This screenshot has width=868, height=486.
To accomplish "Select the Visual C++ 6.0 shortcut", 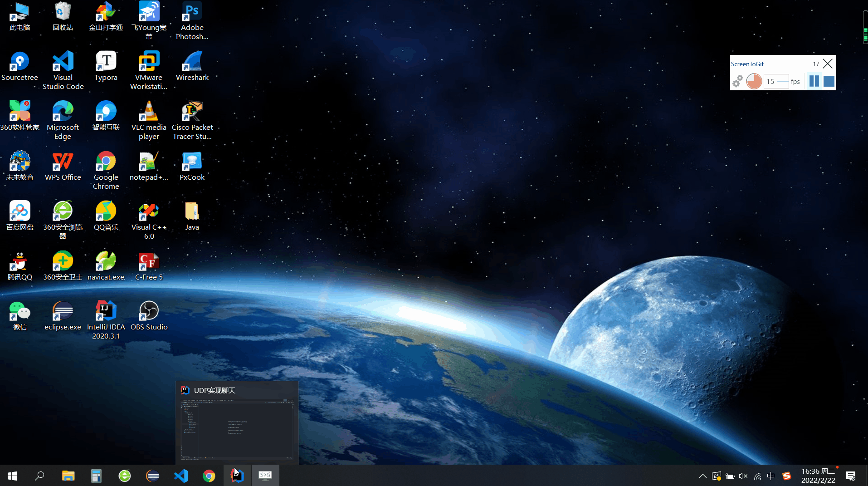I will 149,220.
